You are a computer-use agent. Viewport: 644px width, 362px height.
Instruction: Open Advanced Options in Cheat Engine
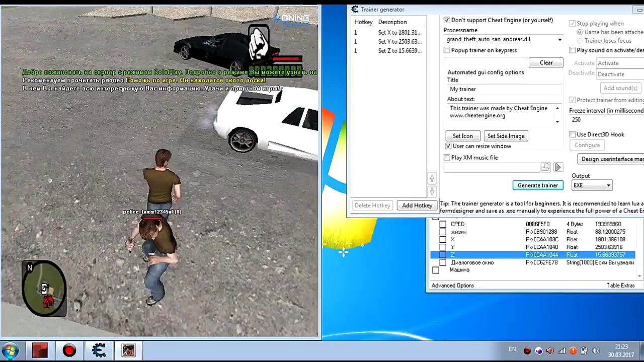pyautogui.click(x=453, y=286)
